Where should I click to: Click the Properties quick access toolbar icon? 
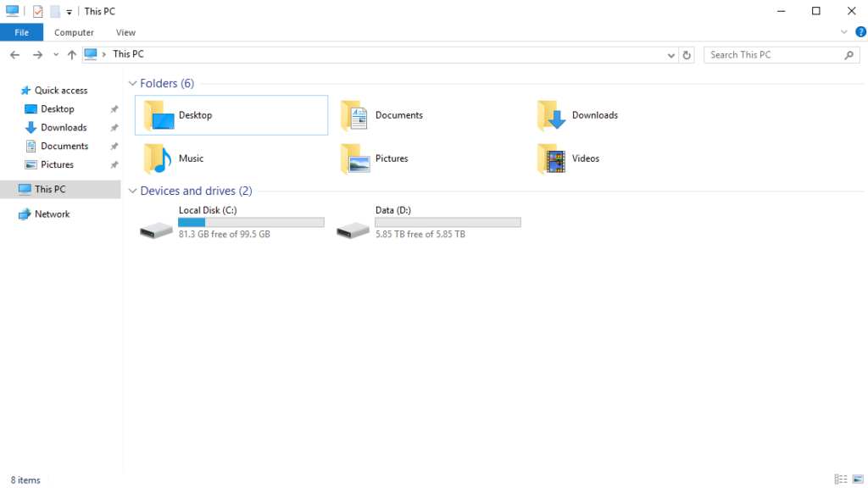pos(37,11)
